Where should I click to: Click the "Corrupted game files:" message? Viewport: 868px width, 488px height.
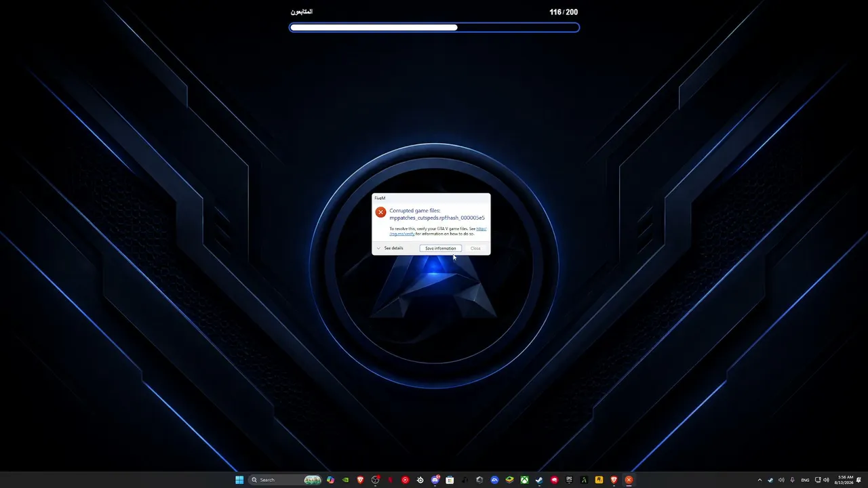tap(414, 211)
